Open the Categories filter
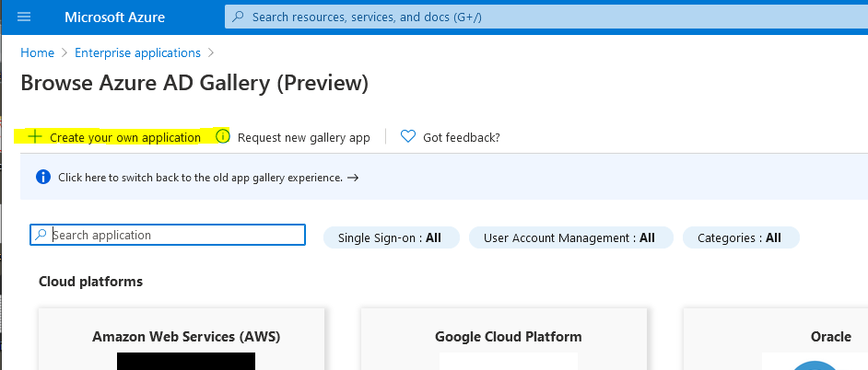The image size is (868, 370). coord(741,237)
